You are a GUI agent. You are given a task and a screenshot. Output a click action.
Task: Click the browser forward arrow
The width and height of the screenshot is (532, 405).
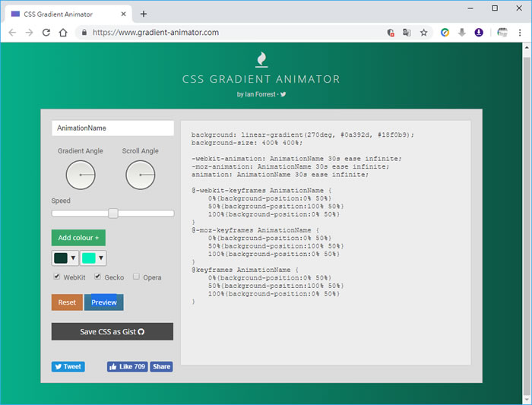click(29, 33)
